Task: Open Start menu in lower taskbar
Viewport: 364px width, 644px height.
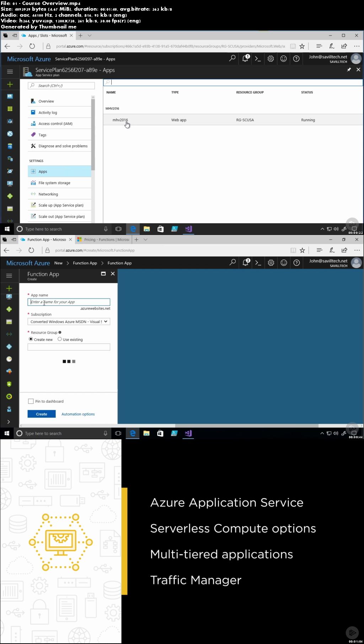Action: click(x=7, y=433)
